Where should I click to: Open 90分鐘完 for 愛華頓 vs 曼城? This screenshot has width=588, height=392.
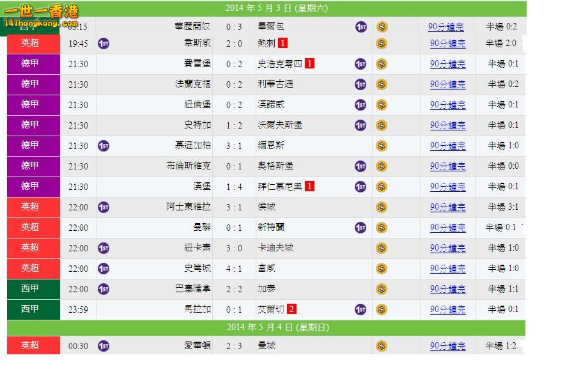tap(448, 346)
